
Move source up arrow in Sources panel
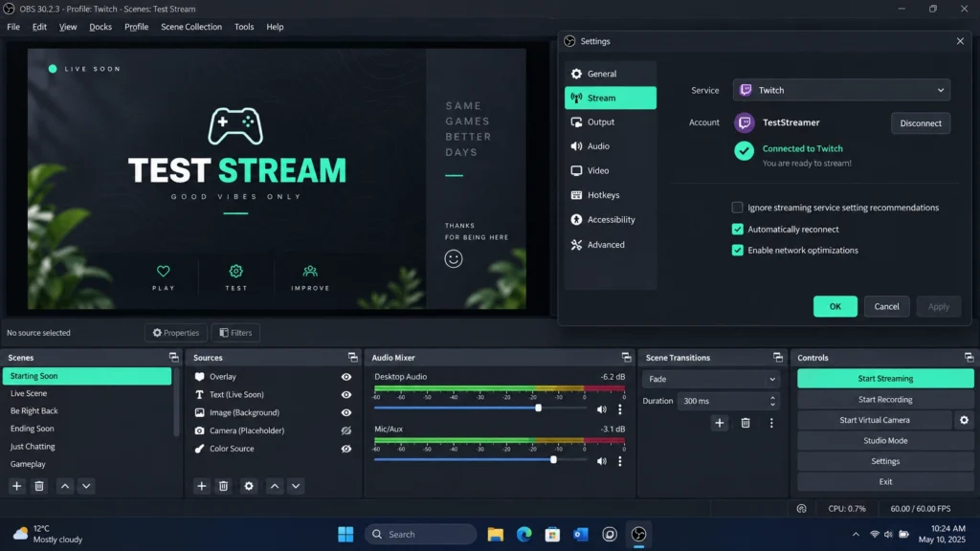(x=275, y=486)
